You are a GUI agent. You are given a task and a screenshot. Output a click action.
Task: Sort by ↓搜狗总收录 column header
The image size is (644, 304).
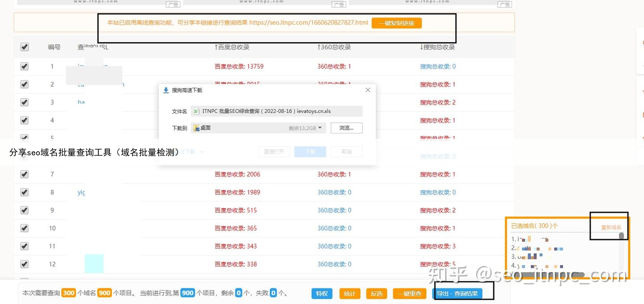(x=437, y=47)
